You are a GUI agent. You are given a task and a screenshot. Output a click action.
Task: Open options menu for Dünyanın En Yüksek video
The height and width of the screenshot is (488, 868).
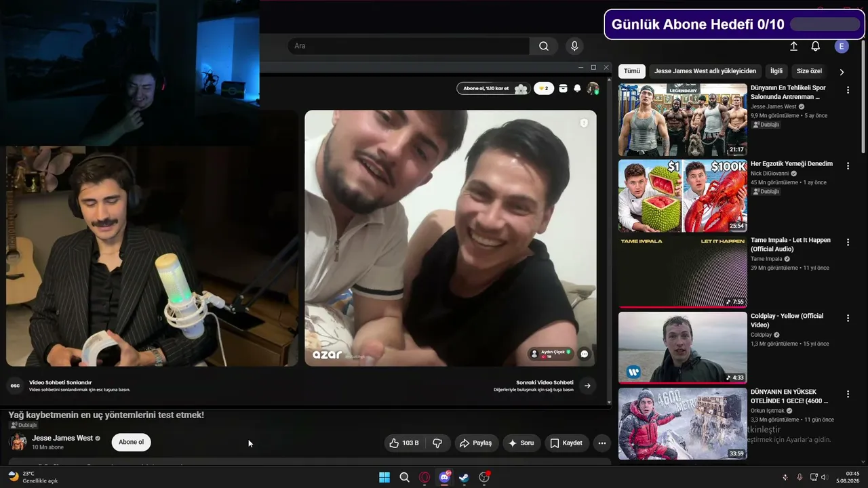(x=848, y=394)
